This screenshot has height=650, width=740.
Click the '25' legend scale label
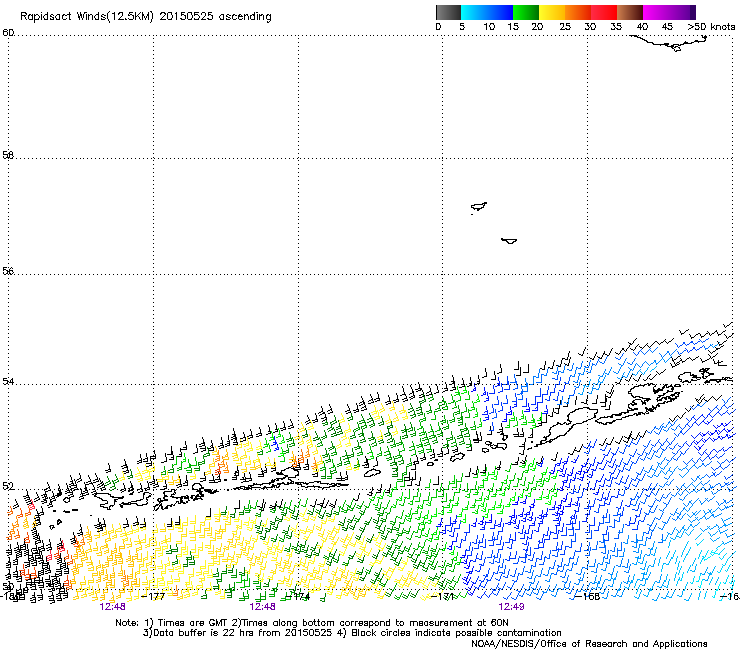565,27
